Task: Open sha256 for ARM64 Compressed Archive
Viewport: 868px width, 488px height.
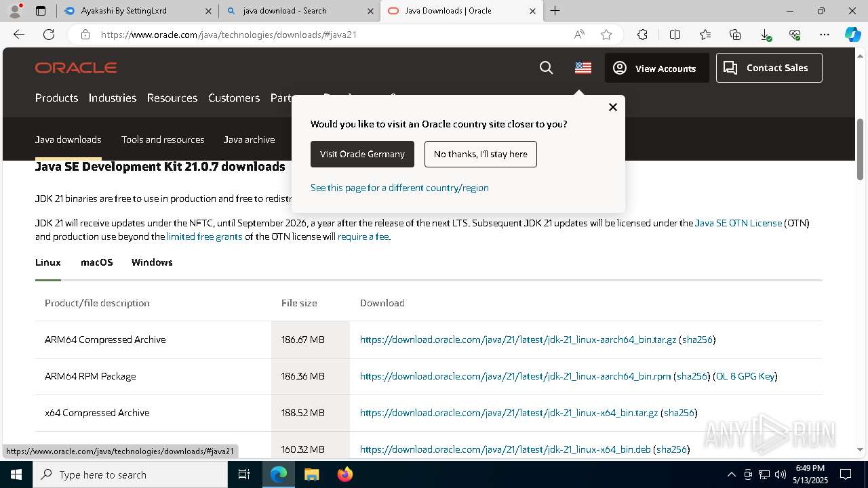Action: click(697, 340)
